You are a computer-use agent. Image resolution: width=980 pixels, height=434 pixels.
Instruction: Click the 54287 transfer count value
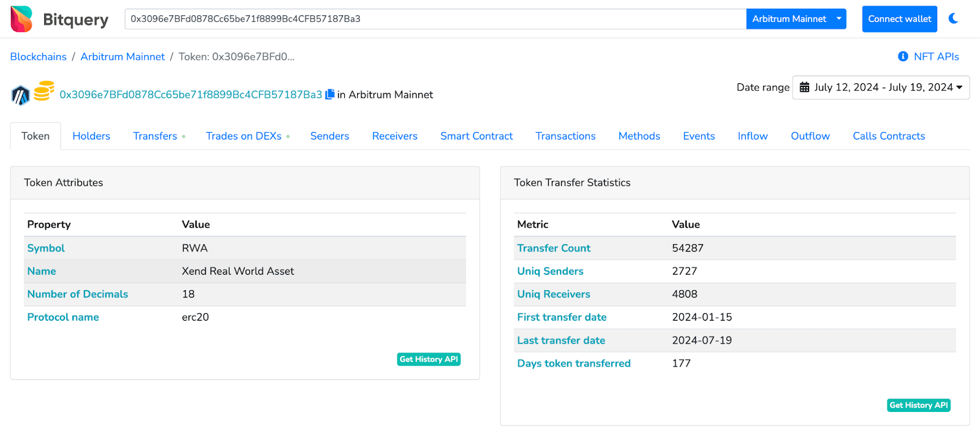click(688, 248)
